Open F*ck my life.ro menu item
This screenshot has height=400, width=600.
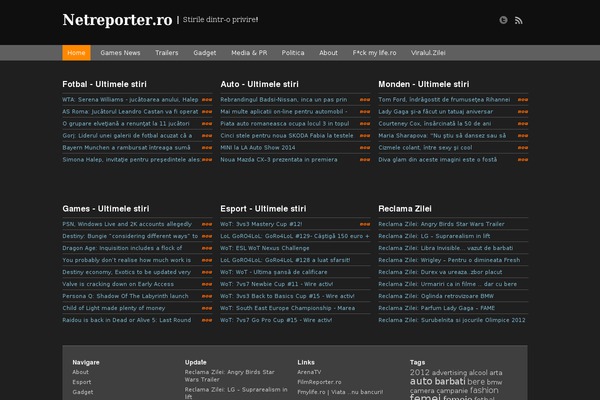pos(374,53)
